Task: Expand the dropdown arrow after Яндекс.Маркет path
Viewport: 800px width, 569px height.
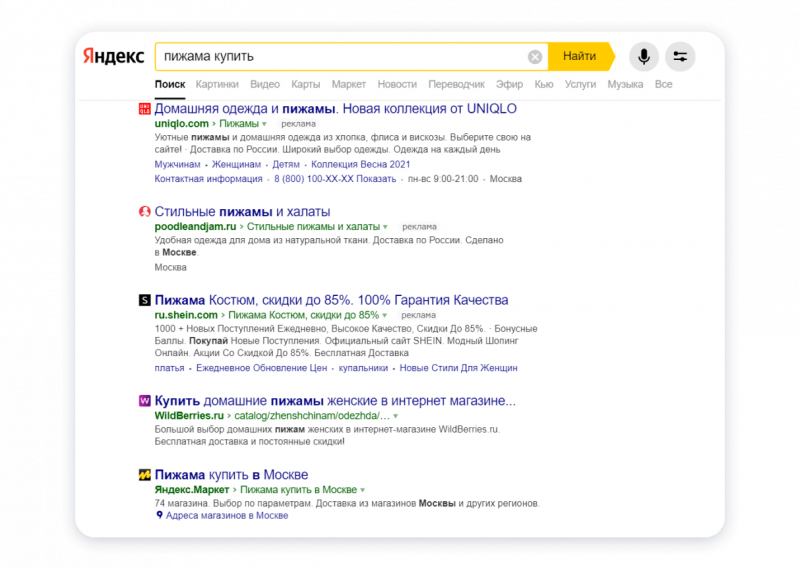Action: (x=362, y=490)
